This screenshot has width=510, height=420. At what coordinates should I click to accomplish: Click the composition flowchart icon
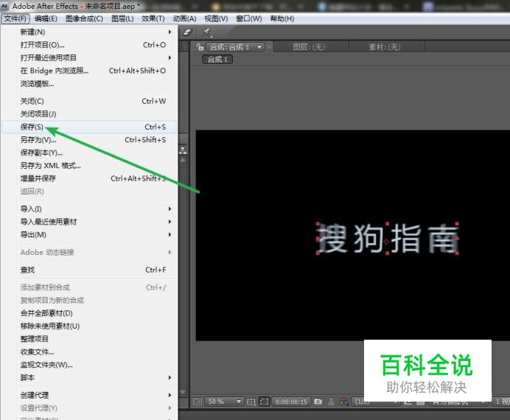pyautogui.click(x=183, y=150)
